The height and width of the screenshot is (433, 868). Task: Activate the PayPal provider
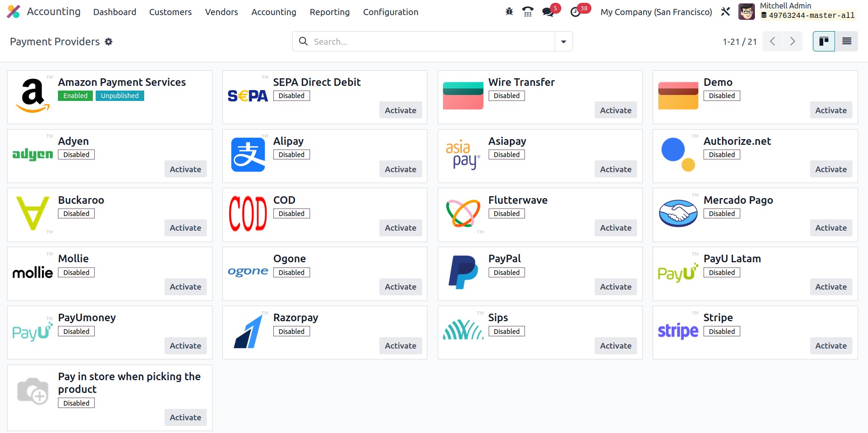[615, 286]
